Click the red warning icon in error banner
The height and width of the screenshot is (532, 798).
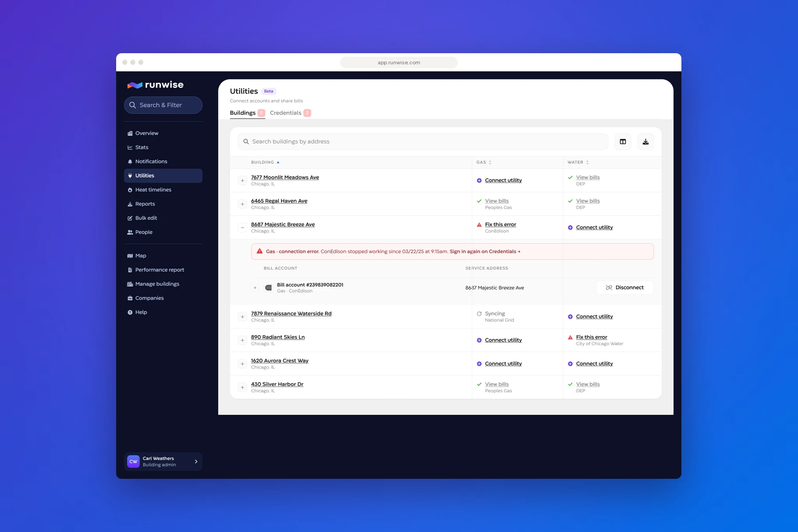[x=260, y=251]
